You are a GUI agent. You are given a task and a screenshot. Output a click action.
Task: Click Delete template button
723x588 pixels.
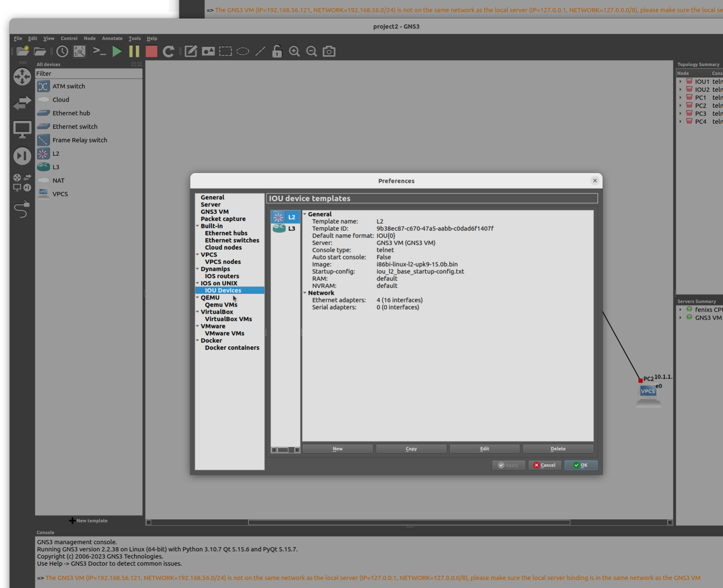558,449
